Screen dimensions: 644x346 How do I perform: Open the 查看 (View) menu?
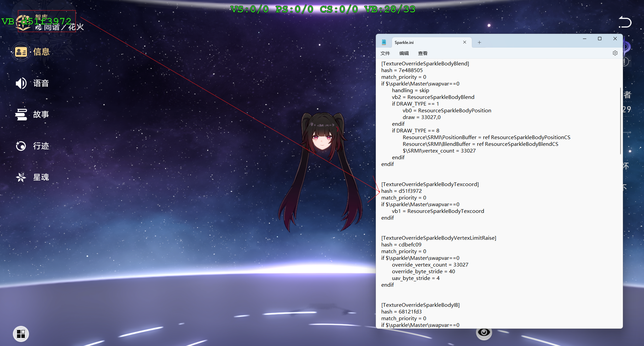click(423, 53)
